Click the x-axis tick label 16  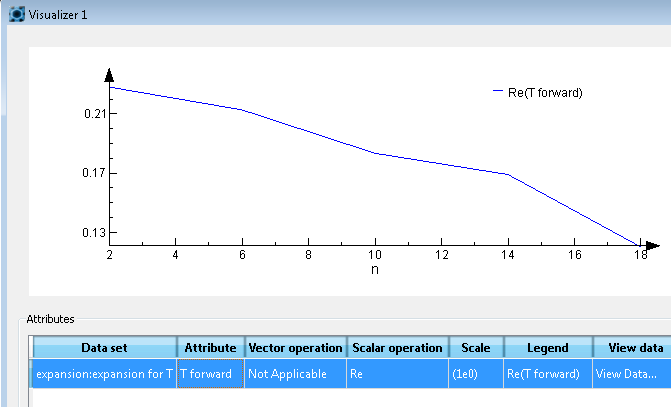(575, 255)
